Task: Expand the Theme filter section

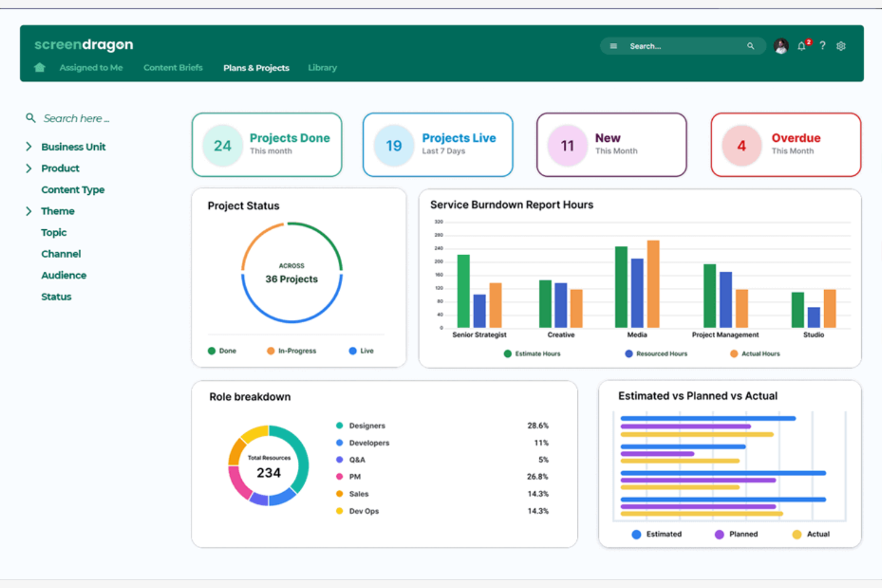Action: 28,210
